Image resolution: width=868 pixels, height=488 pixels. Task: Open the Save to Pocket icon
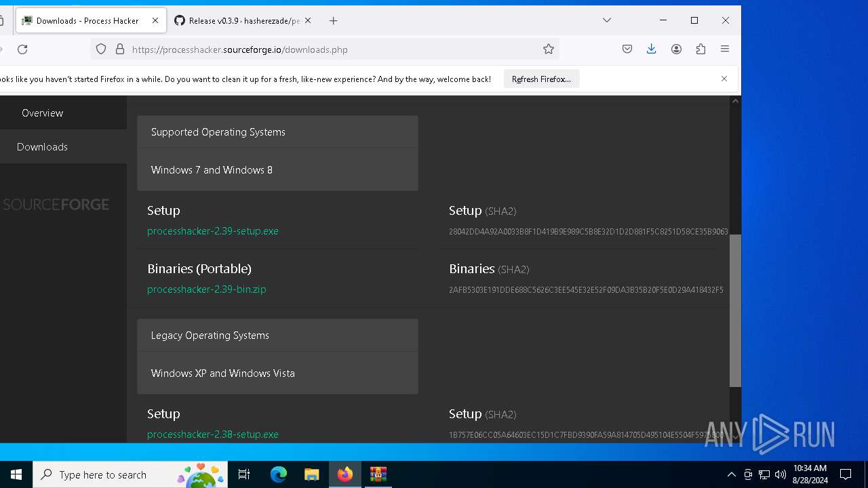tap(627, 49)
